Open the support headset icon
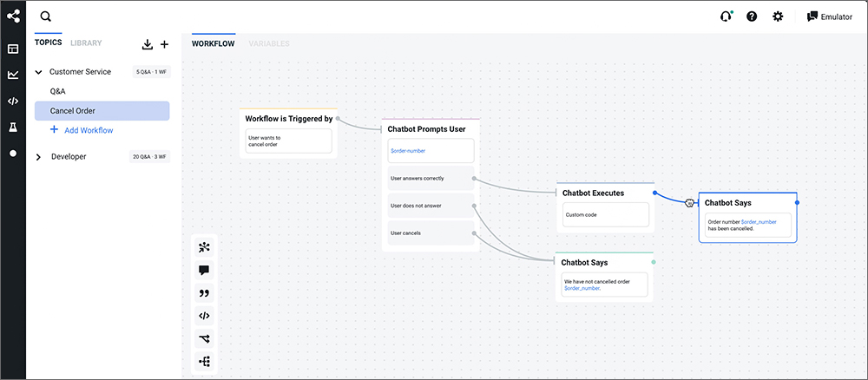 [x=725, y=16]
